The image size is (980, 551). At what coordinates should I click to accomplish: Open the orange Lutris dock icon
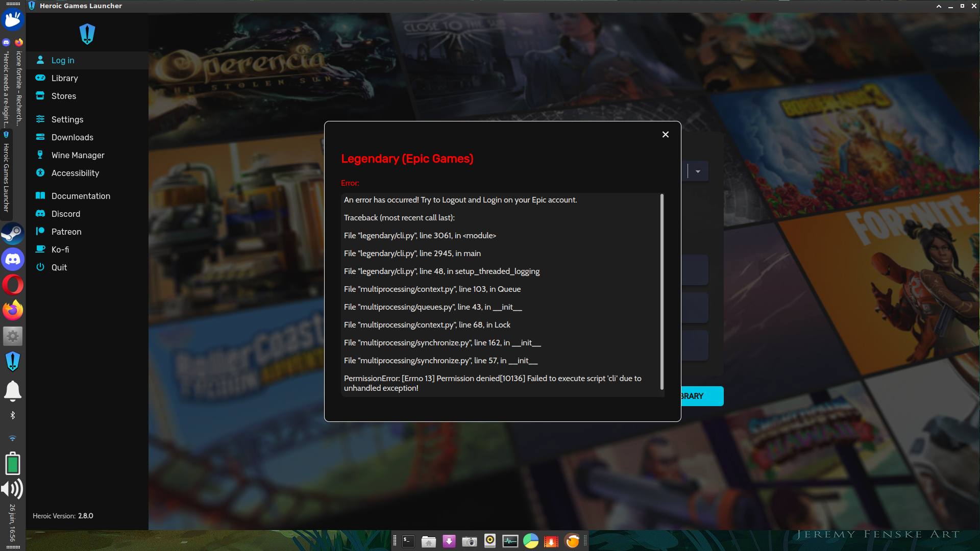click(x=572, y=541)
